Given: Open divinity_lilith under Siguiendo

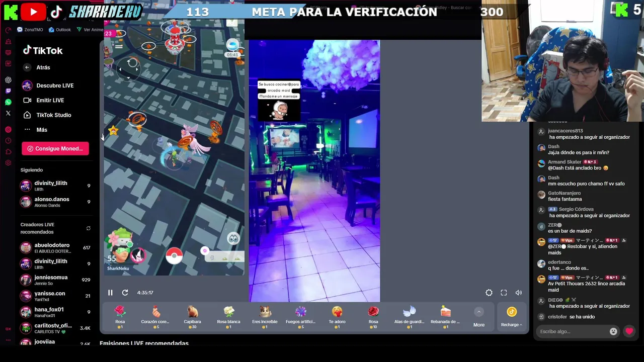Looking at the screenshot, I should pyautogui.click(x=55, y=186).
